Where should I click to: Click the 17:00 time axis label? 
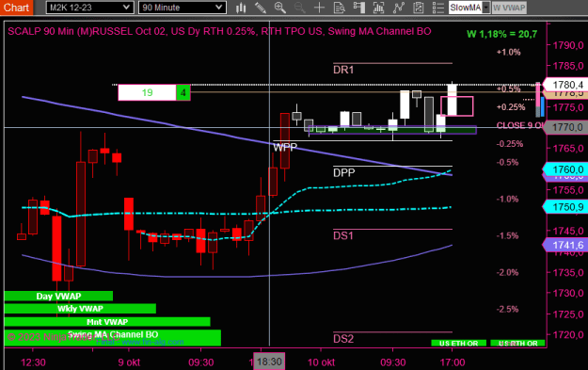[453, 362]
